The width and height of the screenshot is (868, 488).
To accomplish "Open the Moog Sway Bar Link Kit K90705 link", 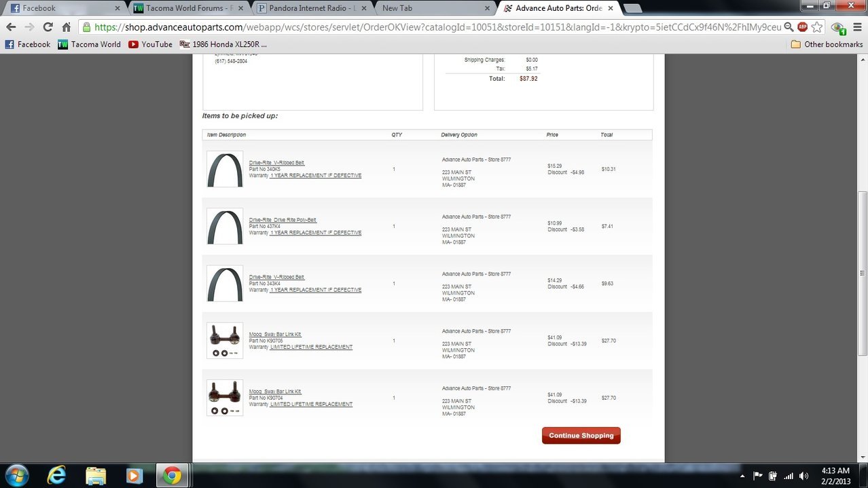I will pos(275,335).
